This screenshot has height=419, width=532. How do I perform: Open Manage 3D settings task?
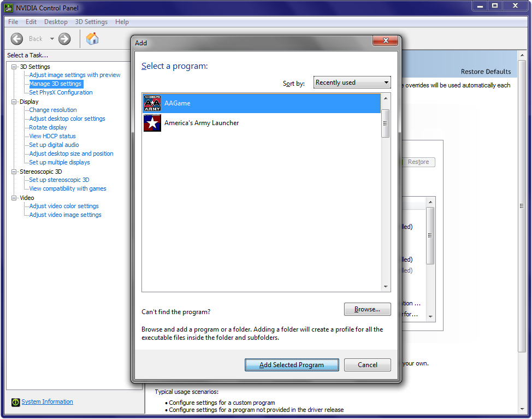click(55, 84)
